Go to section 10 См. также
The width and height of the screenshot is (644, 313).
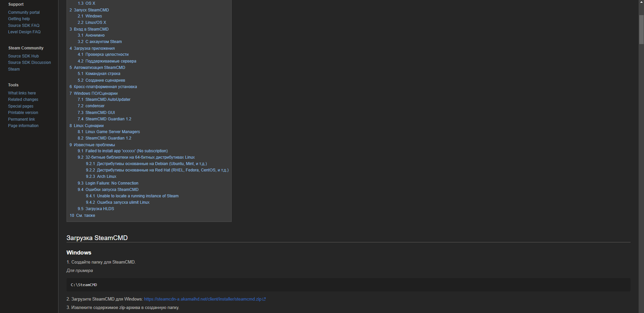click(x=82, y=216)
